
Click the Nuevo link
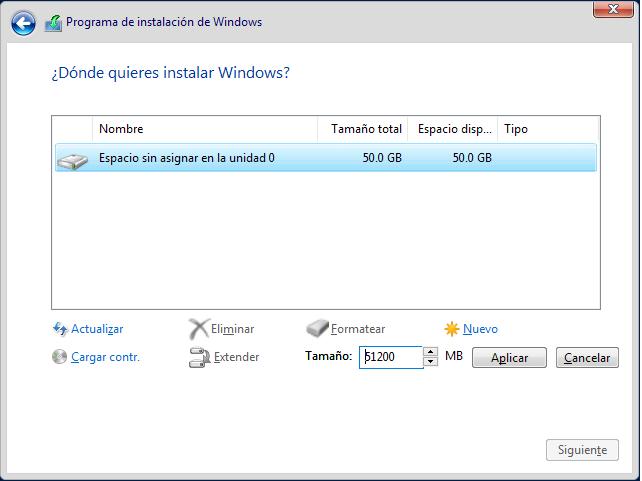(x=480, y=329)
